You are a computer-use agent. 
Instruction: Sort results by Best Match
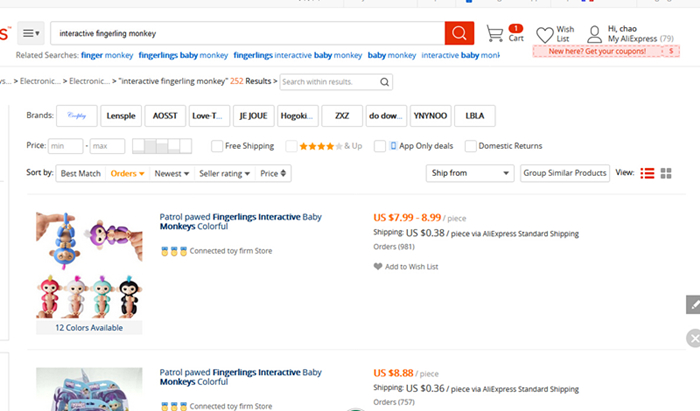pos(81,174)
